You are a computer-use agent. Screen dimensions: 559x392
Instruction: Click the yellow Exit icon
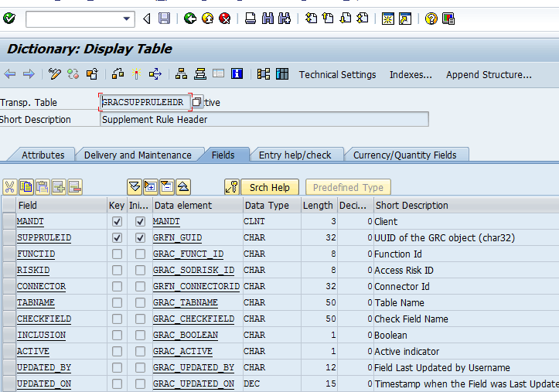(x=207, y=19)
